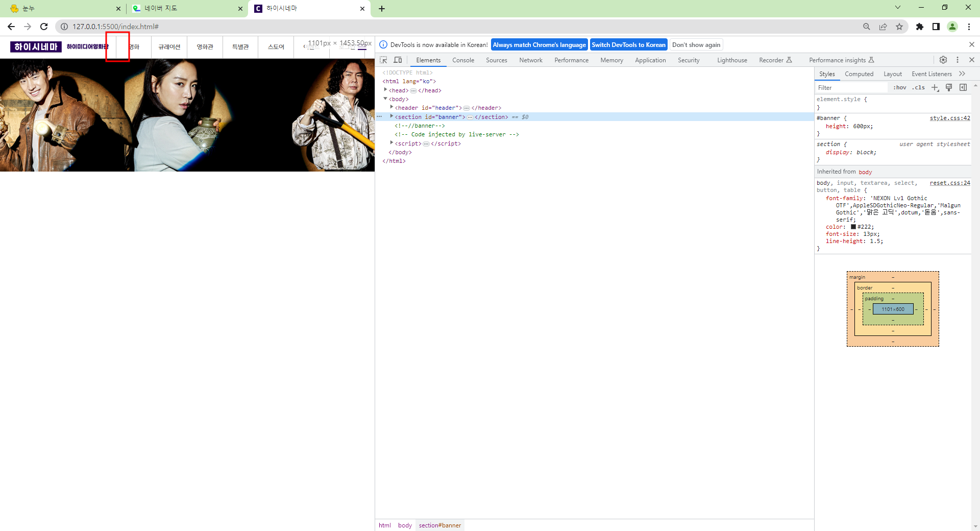Image resolution: width=980 pixels, height=531 pixels.
Task: Select body in the breadcrumb bar
Action: pos(405,525)
